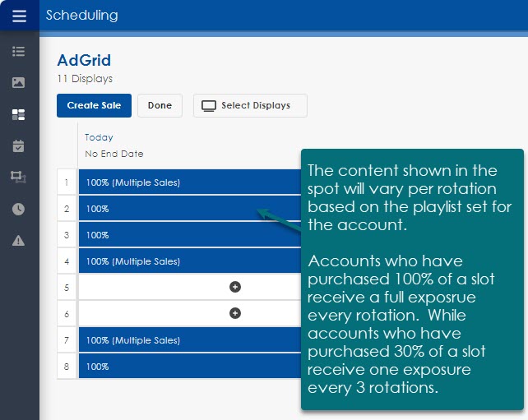
Task: Click the plus icon in slot 6
Action: (234, 313)
